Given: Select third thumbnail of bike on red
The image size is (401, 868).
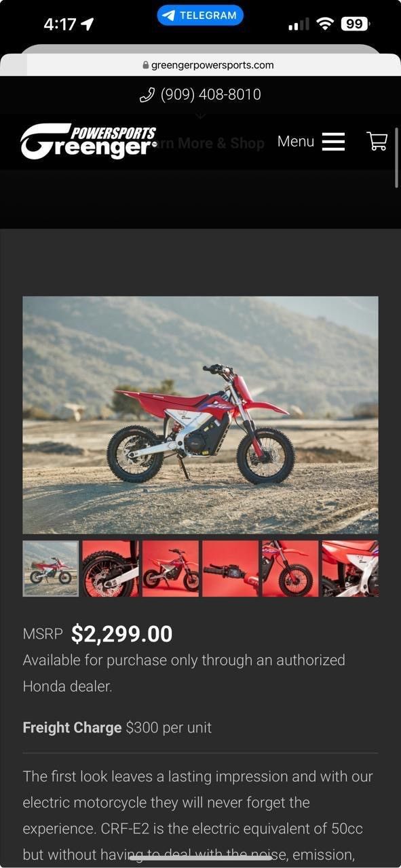Looking at the screenshot, I should click(x=170, y=568).
